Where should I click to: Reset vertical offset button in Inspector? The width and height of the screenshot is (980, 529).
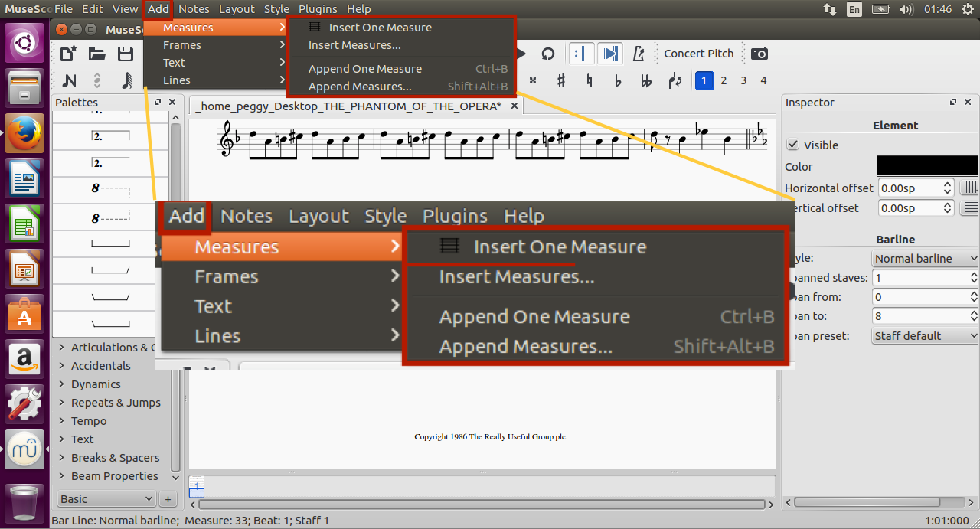coord(969,207)
